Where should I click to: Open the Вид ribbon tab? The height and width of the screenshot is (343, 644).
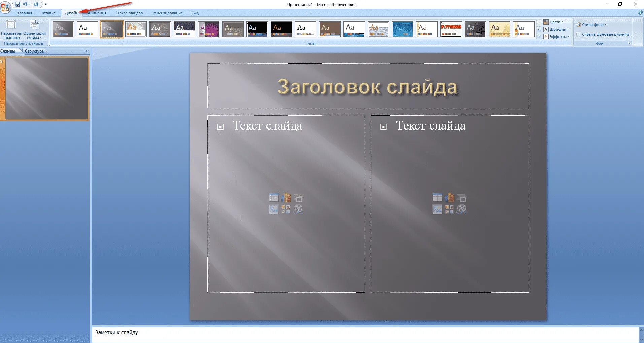pyautogui.click(x=196, y=13)
